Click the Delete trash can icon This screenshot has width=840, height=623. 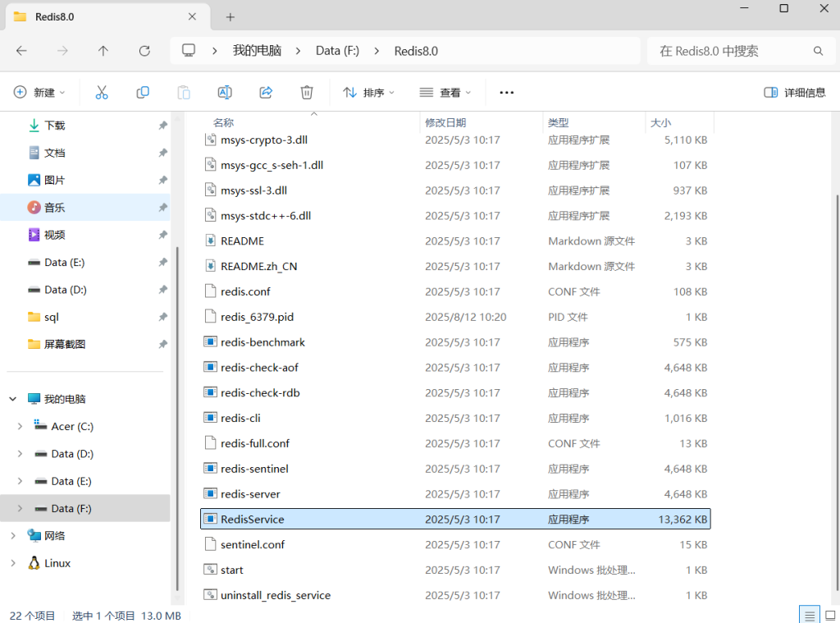click(307, 93)
